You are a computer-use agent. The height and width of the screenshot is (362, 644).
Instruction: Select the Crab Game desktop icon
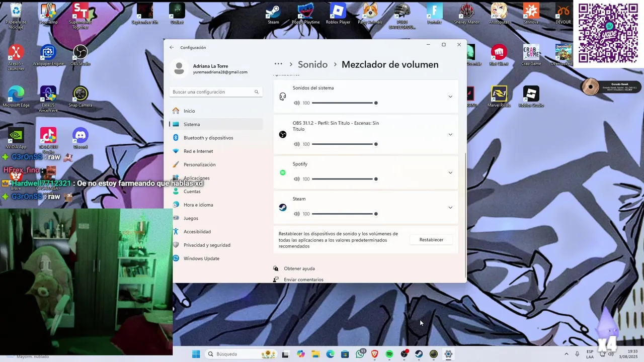pos(531,55)
